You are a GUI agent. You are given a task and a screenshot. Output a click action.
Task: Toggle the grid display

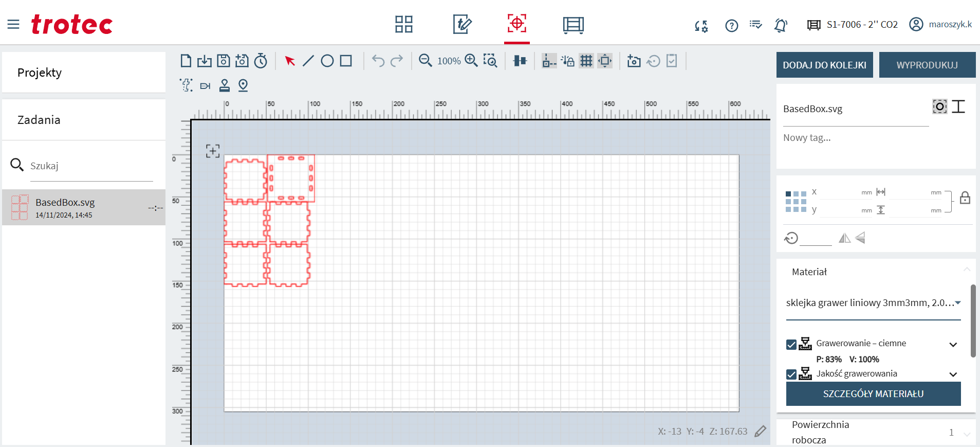click(x=586, y=61)
